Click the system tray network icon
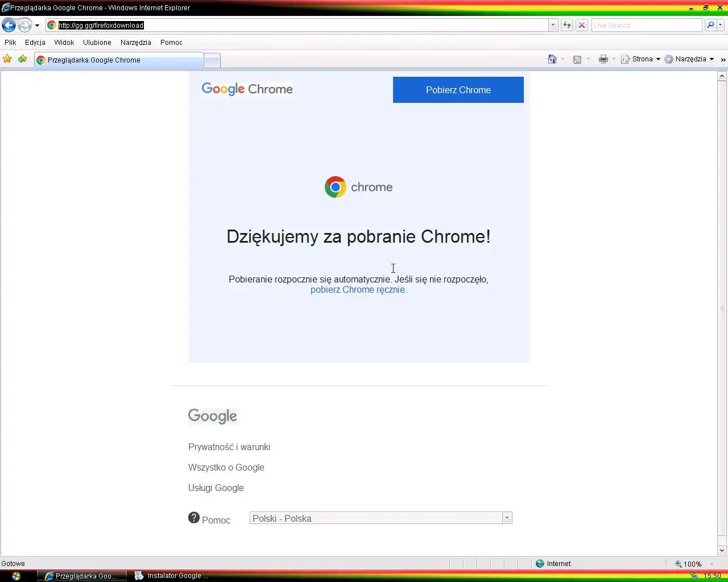The height and width of the screenshot is (582, 728). [694, 576]
